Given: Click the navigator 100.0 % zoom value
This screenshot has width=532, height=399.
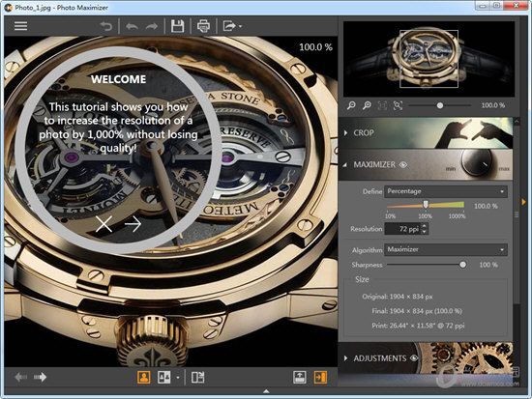Looking at the screenshot, I should 493,105.
